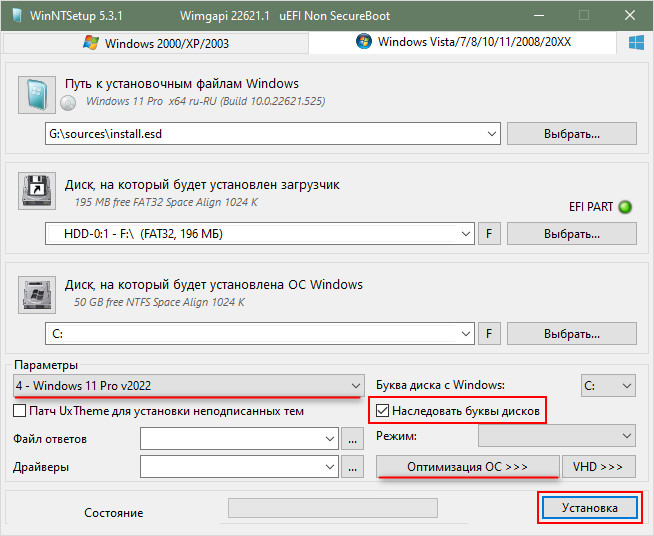The width and height of the screenshot is (654, 536).
Task: Open the Буква диска с Windows C: dropdown
Action: click(608, 385)
